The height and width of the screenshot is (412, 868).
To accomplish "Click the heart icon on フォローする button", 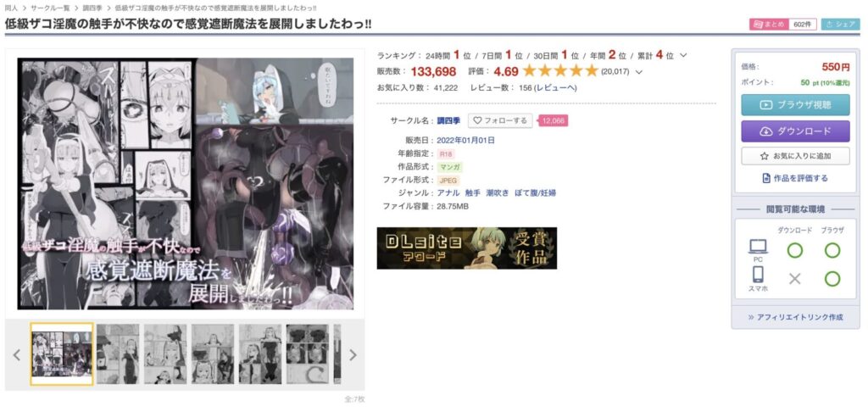I will [x=477, y=120].
